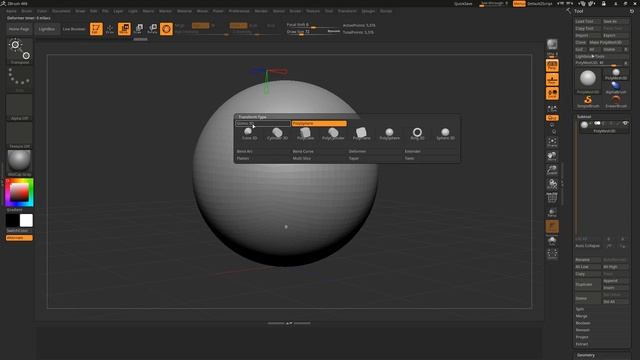Choose Cylinder 3D primitive

click(x=278, y=133)
